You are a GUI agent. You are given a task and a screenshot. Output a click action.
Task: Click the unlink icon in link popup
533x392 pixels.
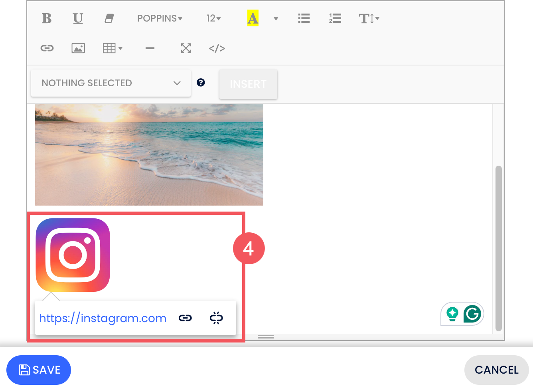216,318
